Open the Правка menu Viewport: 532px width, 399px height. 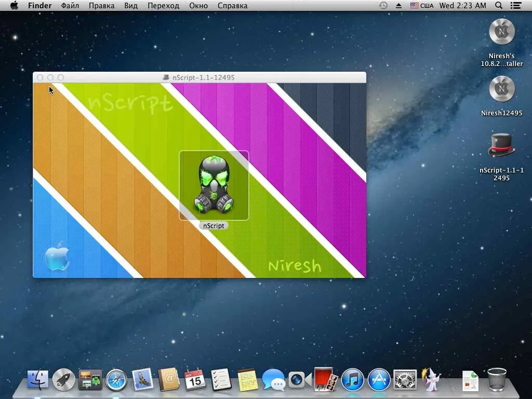(x=101, y=6)
